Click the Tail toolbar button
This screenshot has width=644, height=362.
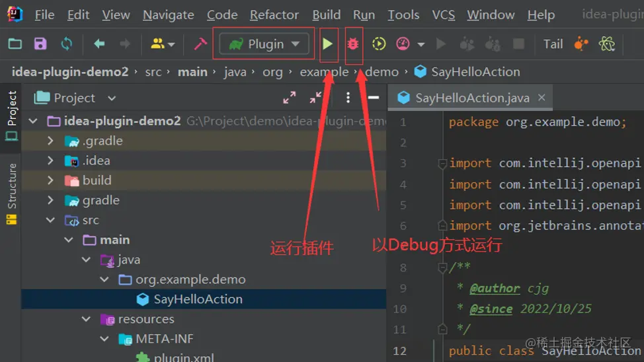click(553, 44)
